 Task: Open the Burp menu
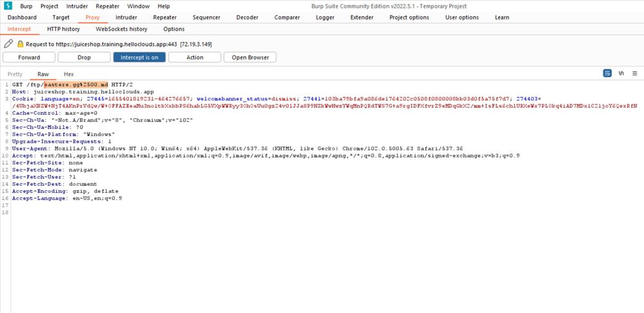point(26,6)
